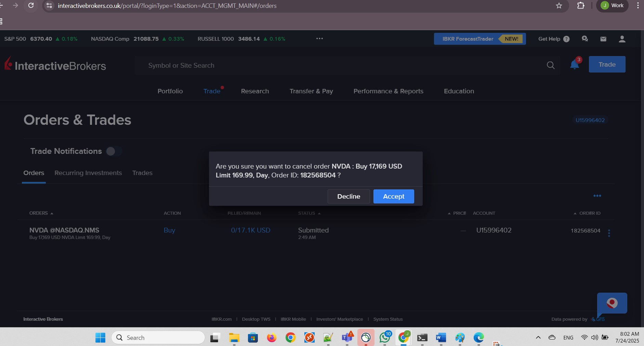Sort by ORDERS column header
The height and width of the screenshot is (346, 644).
(x=41, y=213)
